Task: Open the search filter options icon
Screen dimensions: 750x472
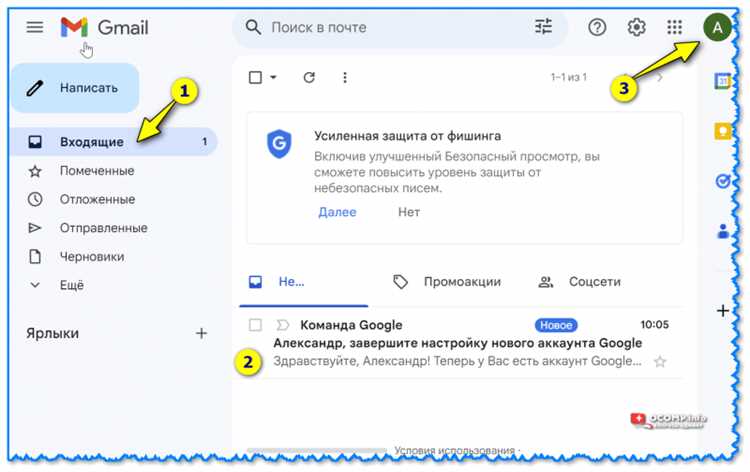Action: (543, 26)
